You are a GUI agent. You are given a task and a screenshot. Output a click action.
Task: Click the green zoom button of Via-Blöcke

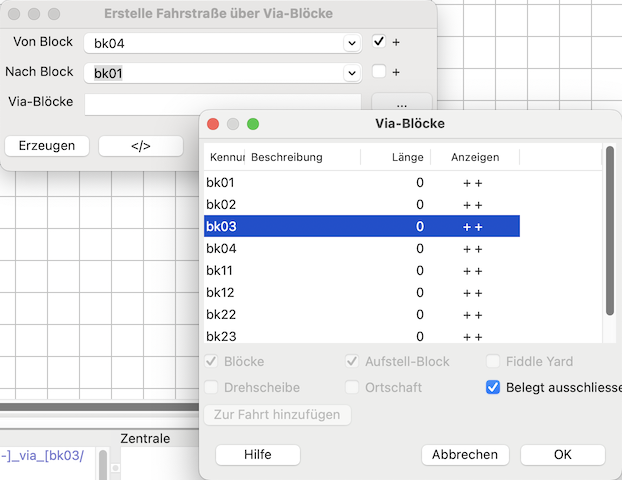pos(253,124)
